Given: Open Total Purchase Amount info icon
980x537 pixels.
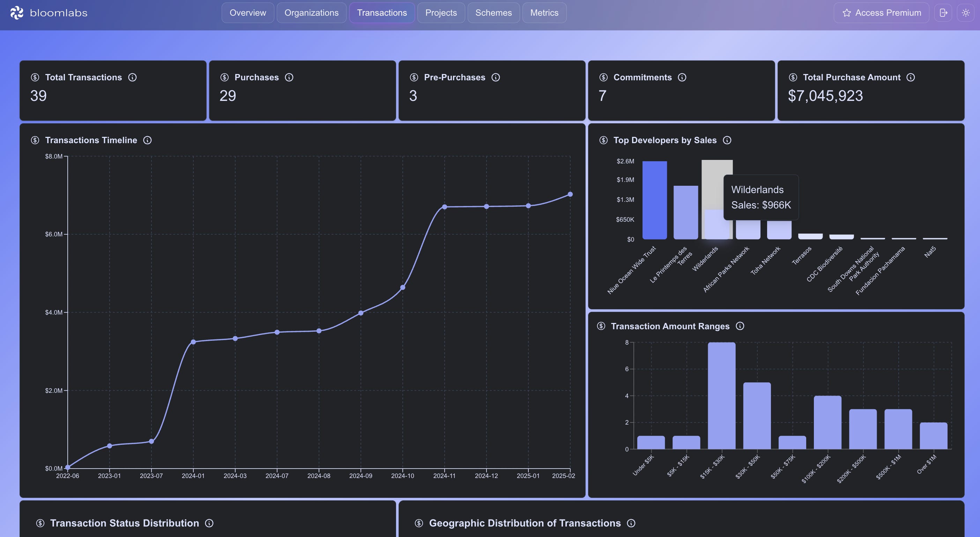Looking at the screenshot, I should tap(911, 77).
